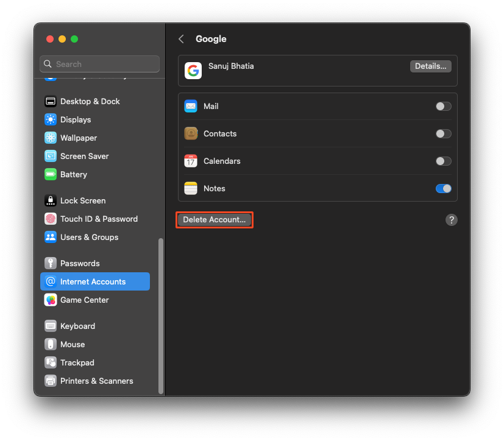Click the Delete Account button
Image resolution: width=504 pixels, height=441 pixels.
click(214, 219)
